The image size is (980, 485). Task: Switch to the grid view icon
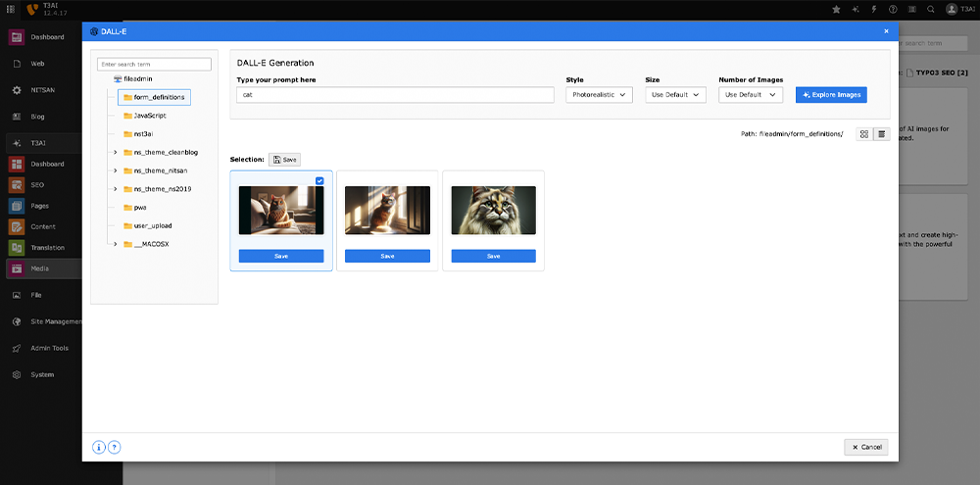click(864, 133)
